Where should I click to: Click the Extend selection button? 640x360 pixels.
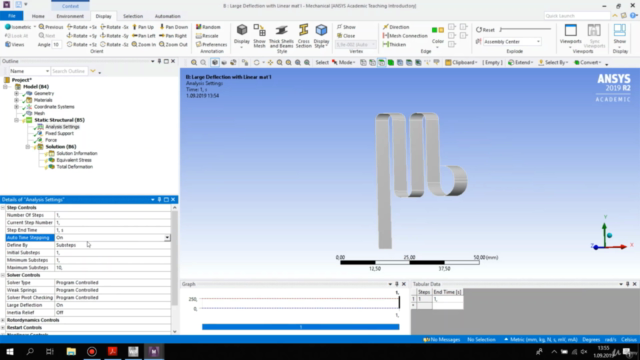[x=520, y=62]
